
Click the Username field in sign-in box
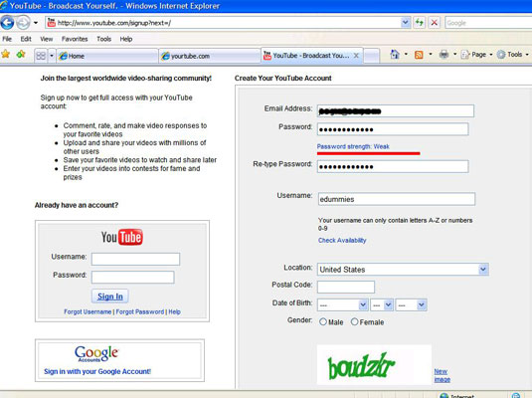tap(135, 259)
